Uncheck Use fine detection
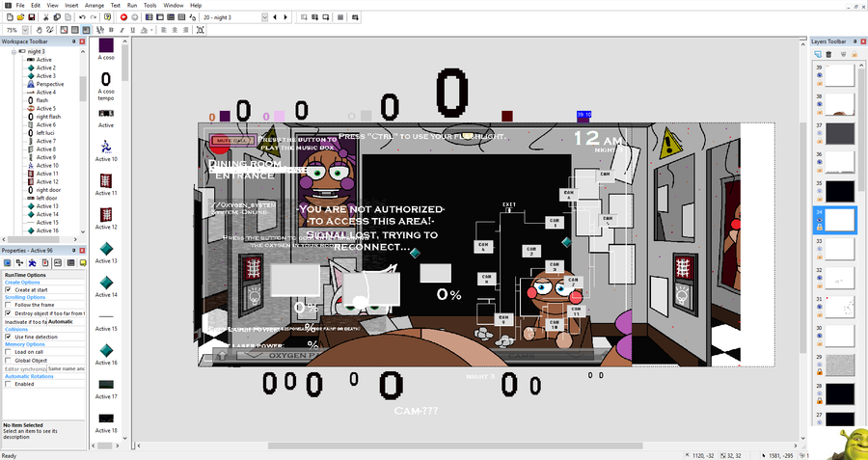 pyautogui.click(x=8, y=337)
